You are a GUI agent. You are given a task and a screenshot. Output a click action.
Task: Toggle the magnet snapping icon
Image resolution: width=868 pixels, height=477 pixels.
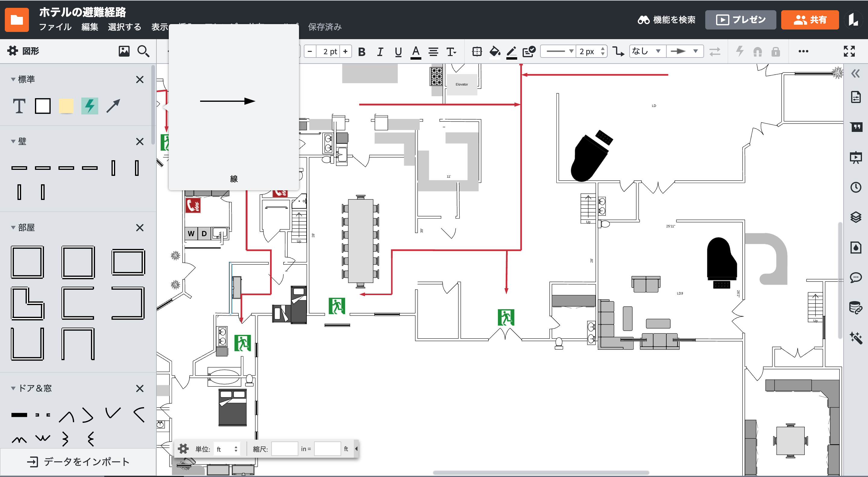point(757,52)
